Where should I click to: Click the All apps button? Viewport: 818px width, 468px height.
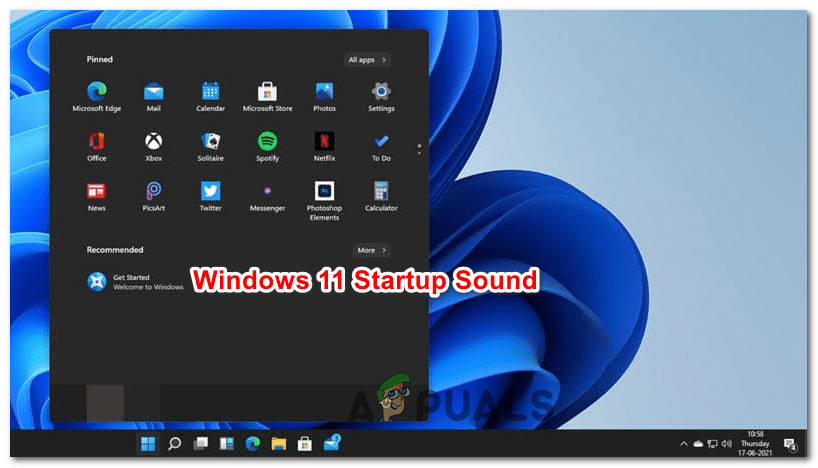pyautogui.click(x=367, y=59)
